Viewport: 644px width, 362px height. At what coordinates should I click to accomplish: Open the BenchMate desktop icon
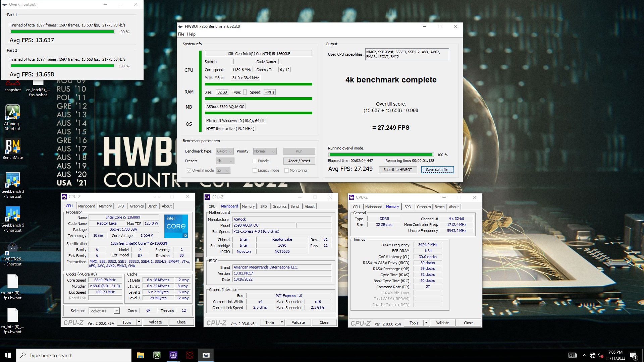pyautogui.click(x=12, y=149)
